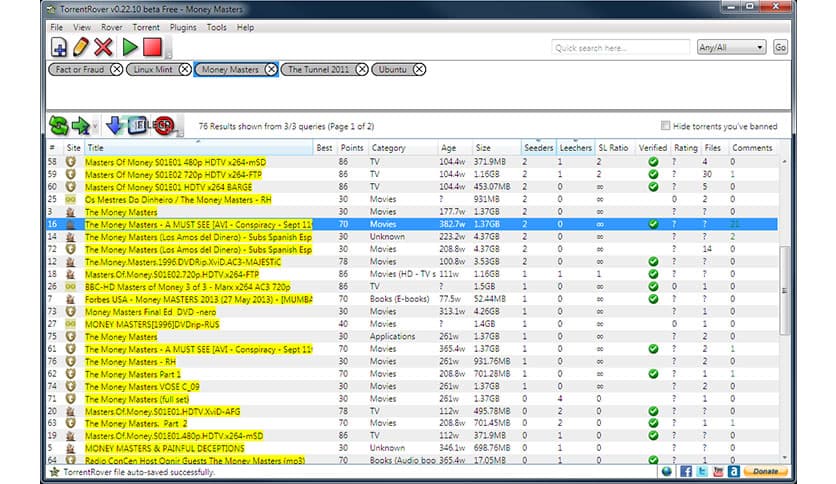Sort by the Comments column header
The width and height of the screenshot is (836, 484).
point(752,148)
